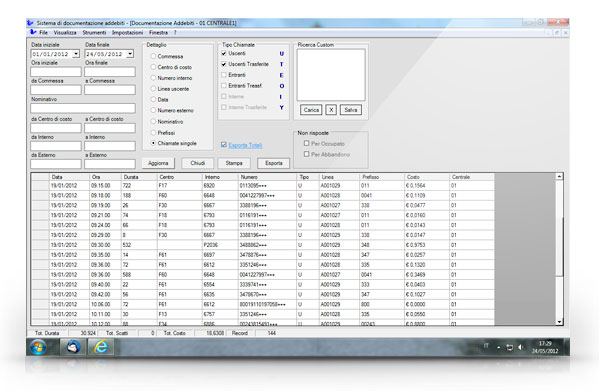The height and width of the screenshot is (391, 600).
Task: Click the table's vertical scrollbar thumb
Action: tap(559, 247)
